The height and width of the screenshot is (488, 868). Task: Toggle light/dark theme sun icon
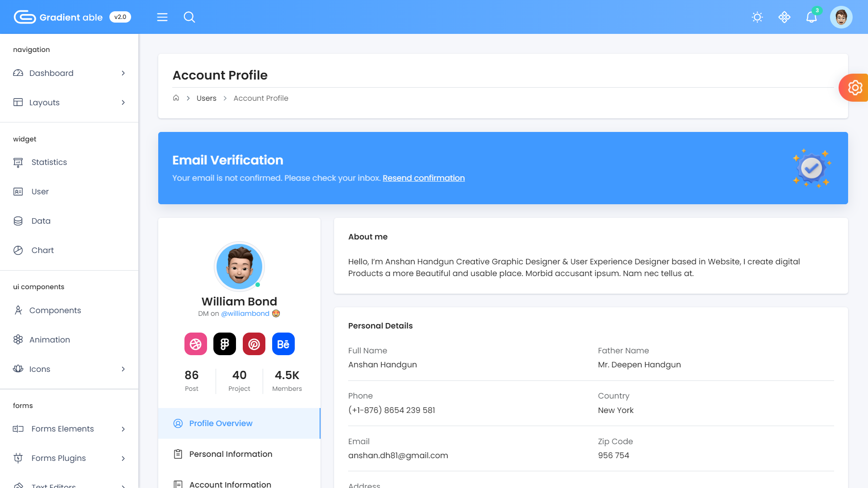(x=757, y=17)
